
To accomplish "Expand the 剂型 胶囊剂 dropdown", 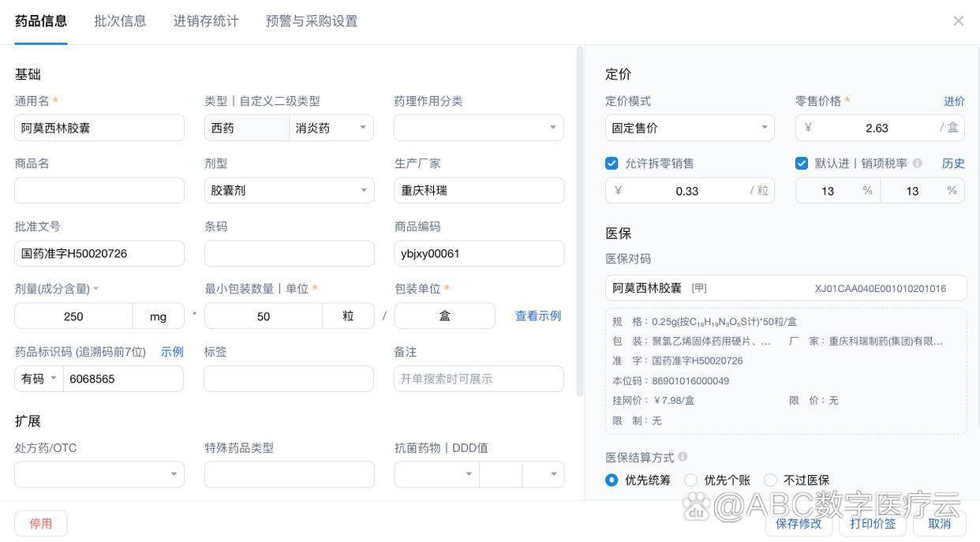I will (x=289, y=190).
